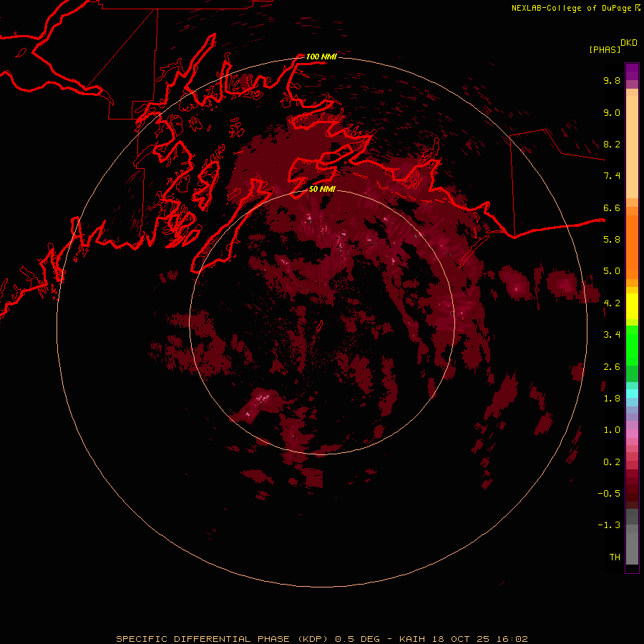This screenshot has height=644, width=644.
Task: Click the orange color bar segment
Action: (632, 247)
